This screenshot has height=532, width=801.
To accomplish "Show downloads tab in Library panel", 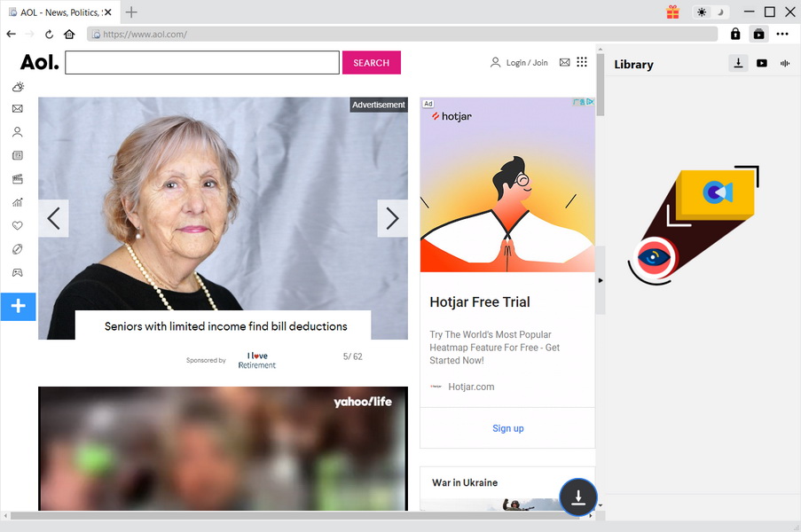I will pyautogui.click(x=738, y=63).
